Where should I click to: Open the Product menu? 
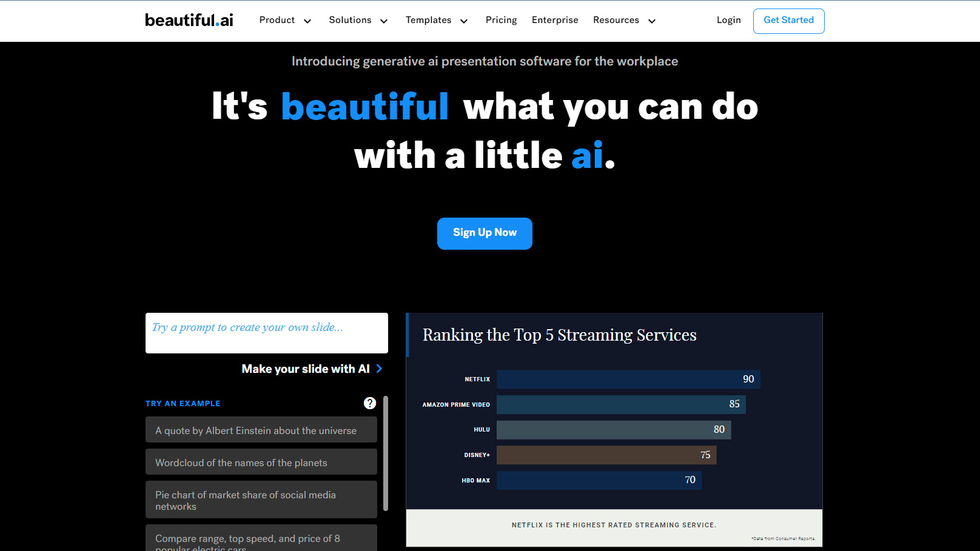[277, 20]
